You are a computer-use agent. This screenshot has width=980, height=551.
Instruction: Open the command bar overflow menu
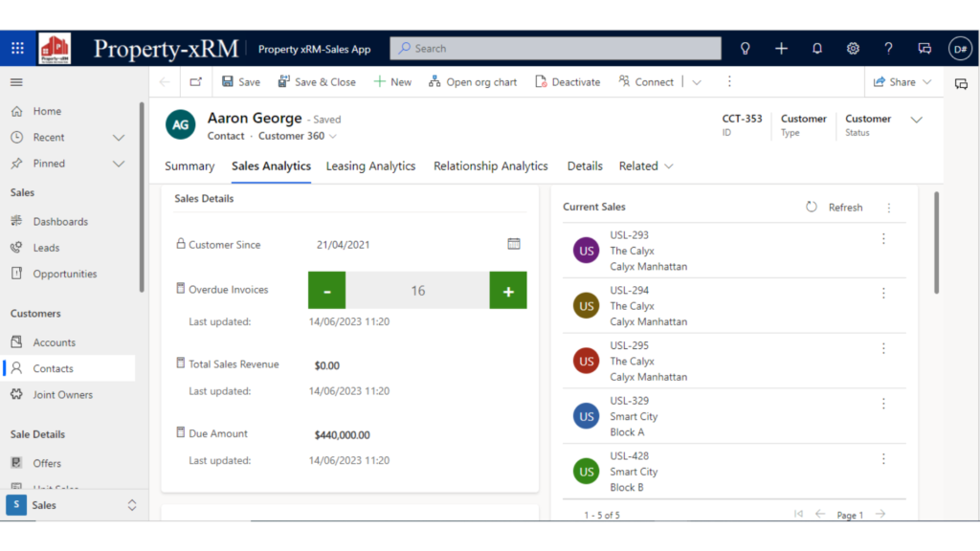729,82
